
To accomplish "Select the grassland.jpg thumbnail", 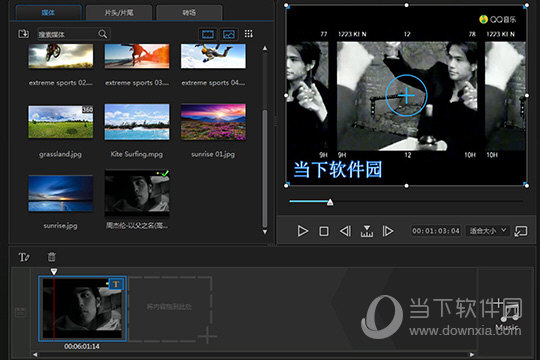I will coord(61,122).
